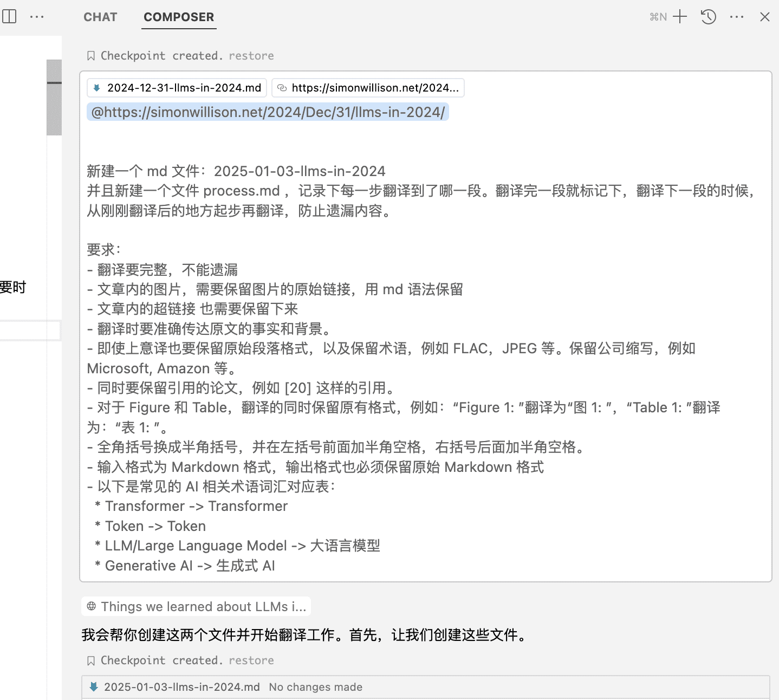Click markdown icon beside 2025-01-03-llms-in-2024.md
779x700 pixels.
coord(94,687)
